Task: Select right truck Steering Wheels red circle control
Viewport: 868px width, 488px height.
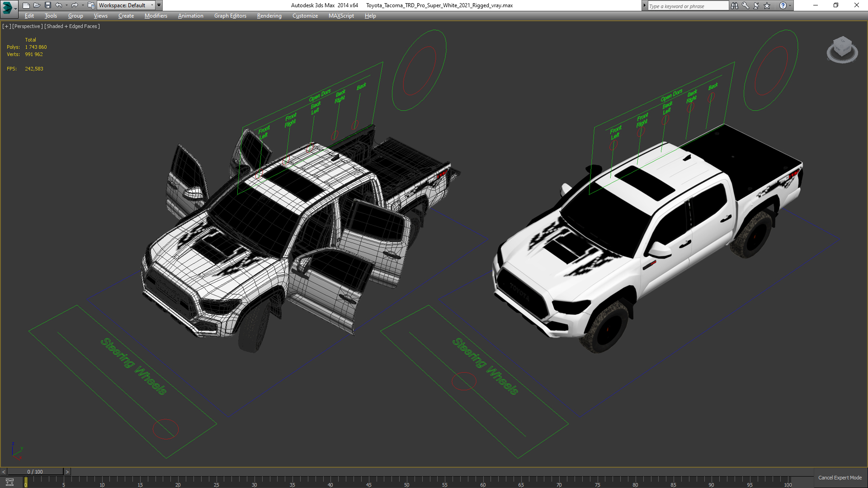Action: [464, 381]
